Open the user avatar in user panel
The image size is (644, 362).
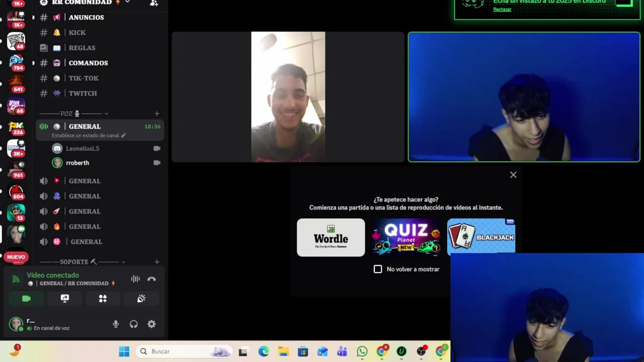click(17, 324)
